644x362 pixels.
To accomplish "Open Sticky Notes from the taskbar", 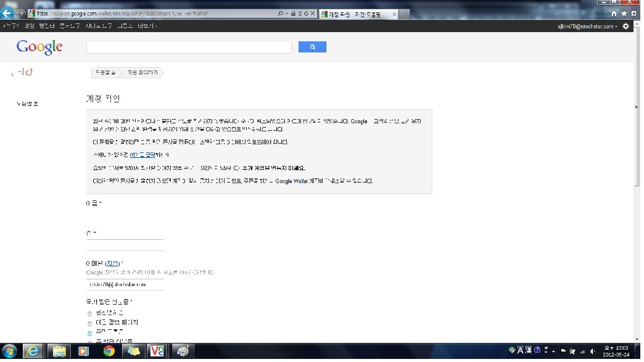I will [x=133, y=352].
